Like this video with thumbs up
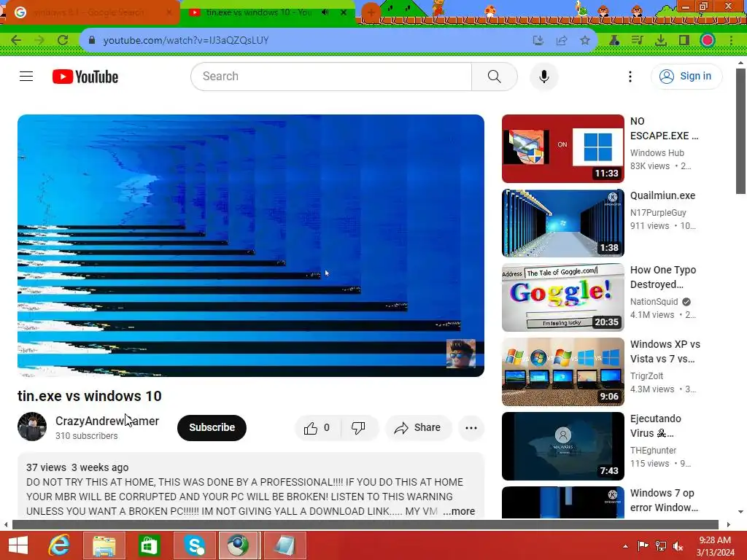Screen dimensions: 747x560 pos(318,427)
